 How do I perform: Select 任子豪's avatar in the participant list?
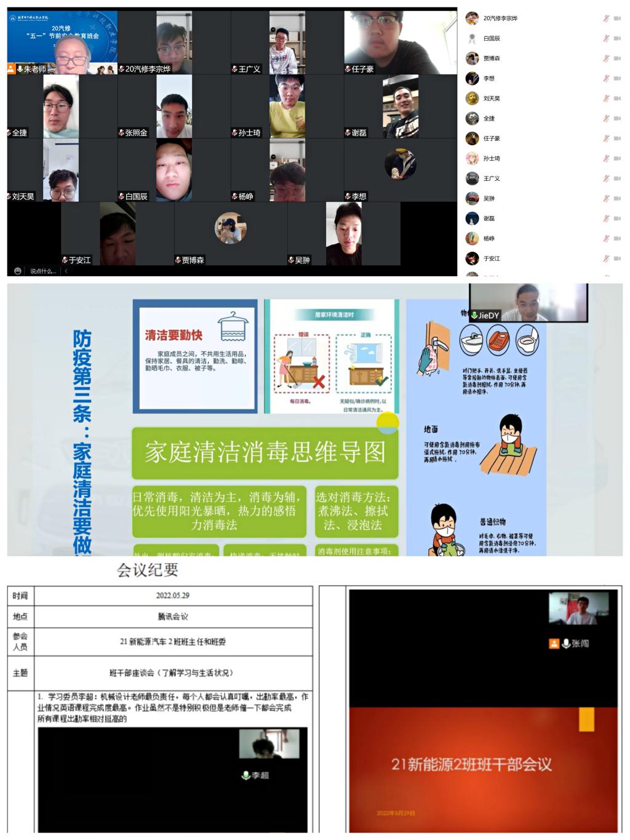tap(472, 138)
